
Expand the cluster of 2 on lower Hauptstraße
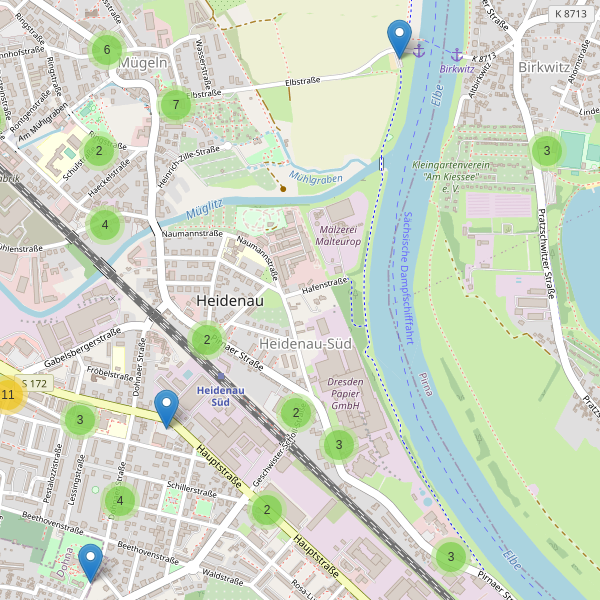[267, 510]
